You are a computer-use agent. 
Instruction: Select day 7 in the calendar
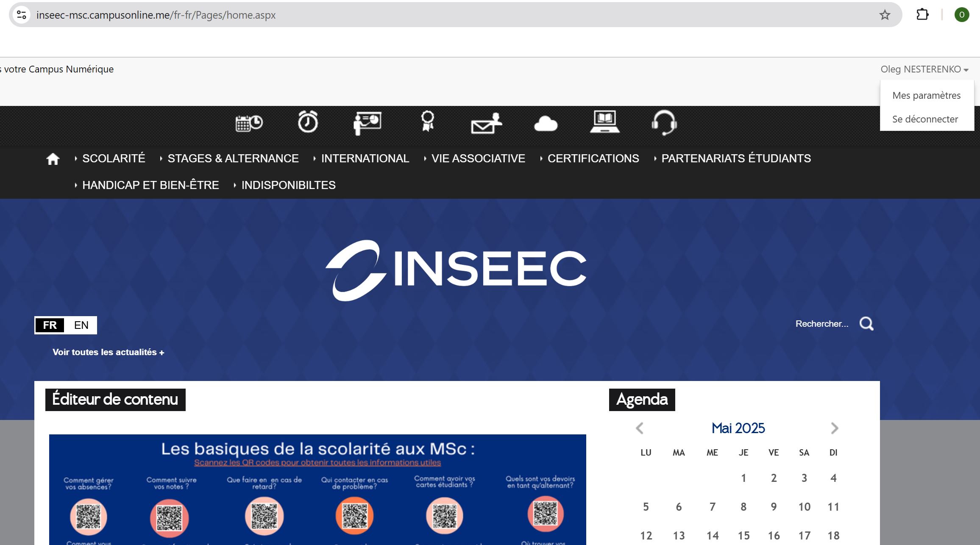713,507
